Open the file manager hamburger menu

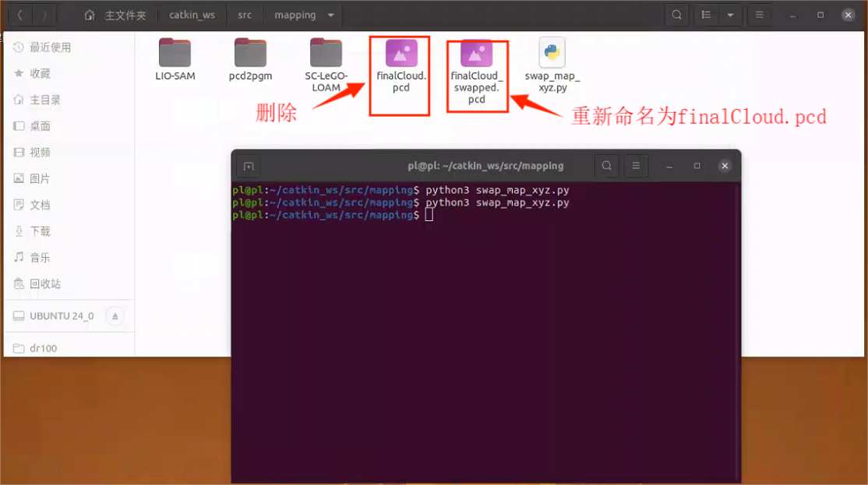coord(760,15)
